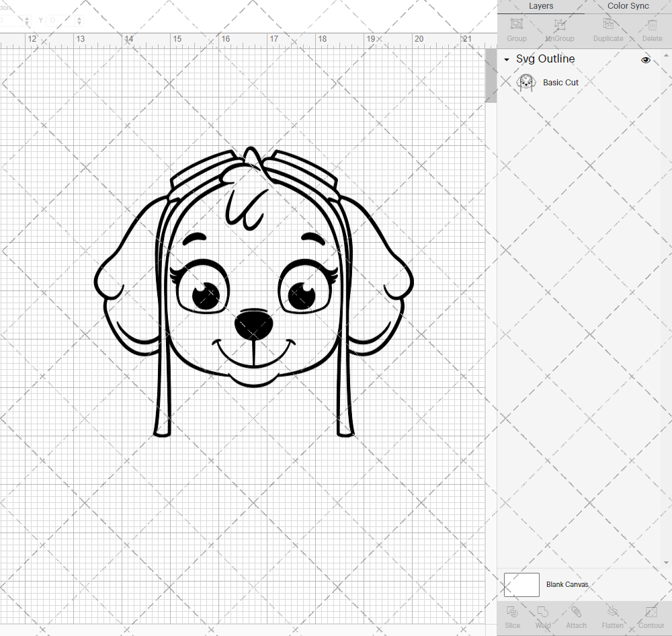Switch to the Color Sync tab
This screenshot has height=636, width=672.
click(628, 6)
